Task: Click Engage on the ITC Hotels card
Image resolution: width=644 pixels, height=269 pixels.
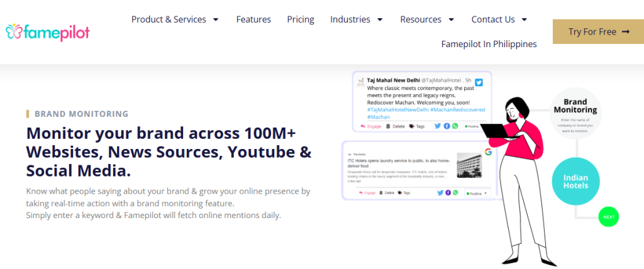Action: (367, 192)
